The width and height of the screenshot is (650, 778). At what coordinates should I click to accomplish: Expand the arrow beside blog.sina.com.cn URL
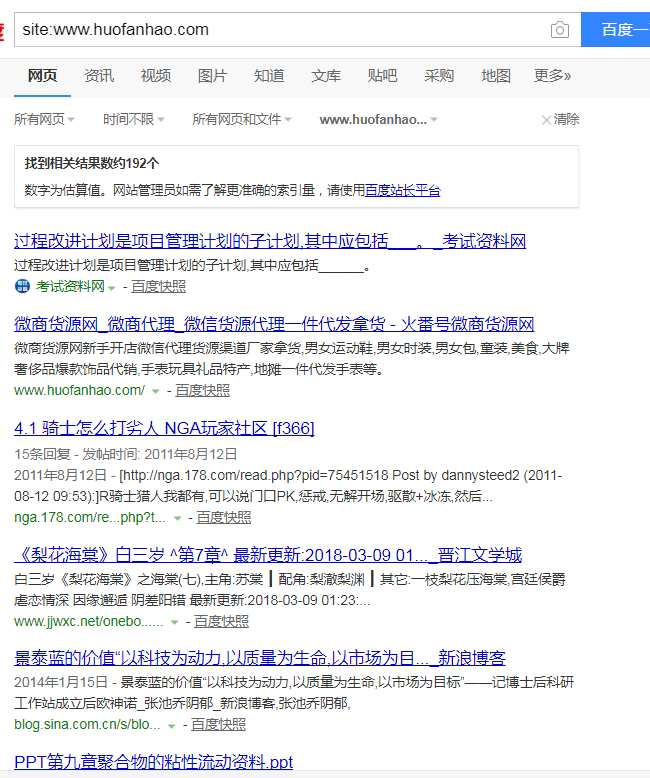tap(171, 726)
